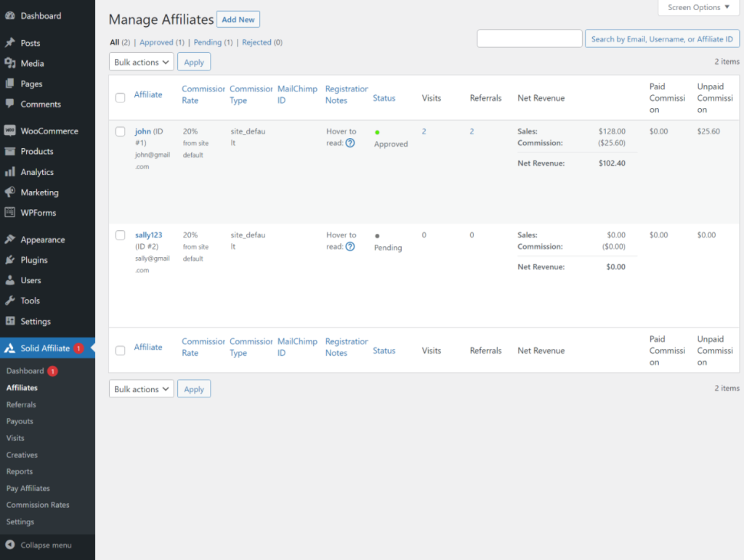Click the Solid Affiliate logo icon
This screenshot has height=560, width=744.
pyautogui.click(x=10, y=348)
